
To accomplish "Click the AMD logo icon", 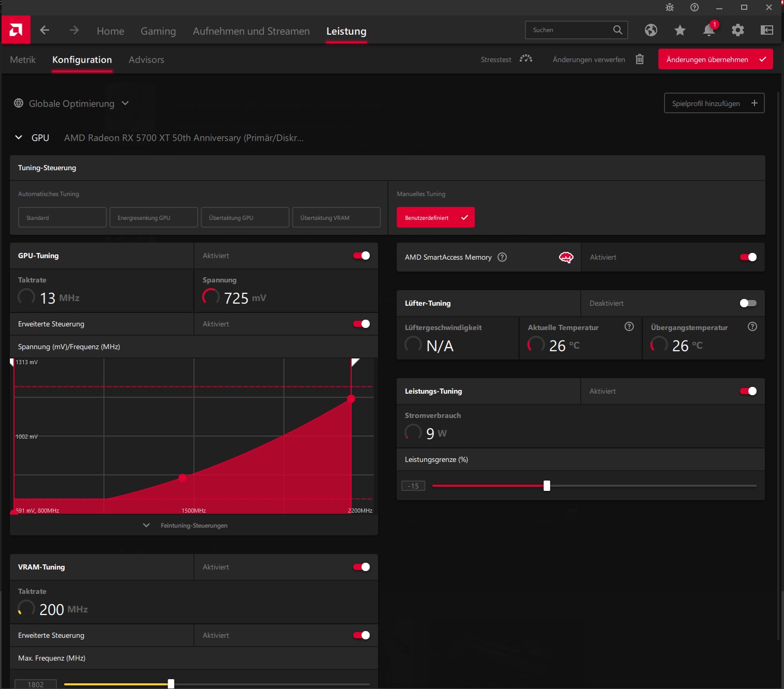I will 16,30.
